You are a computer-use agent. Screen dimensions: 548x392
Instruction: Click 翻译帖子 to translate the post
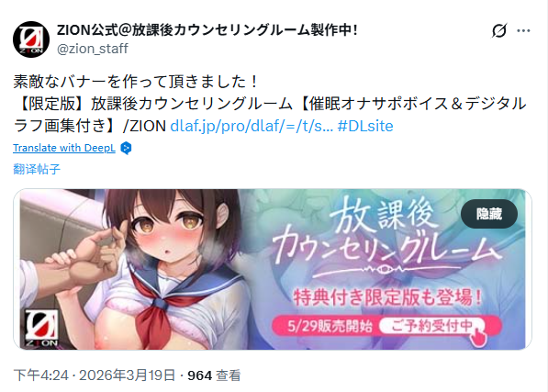[x=37, y=169]
